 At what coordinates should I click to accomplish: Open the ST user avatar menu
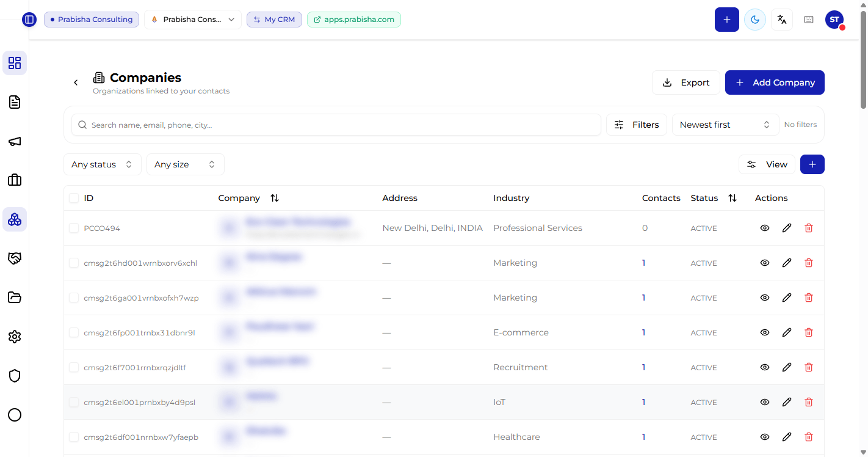click(834, 20)
